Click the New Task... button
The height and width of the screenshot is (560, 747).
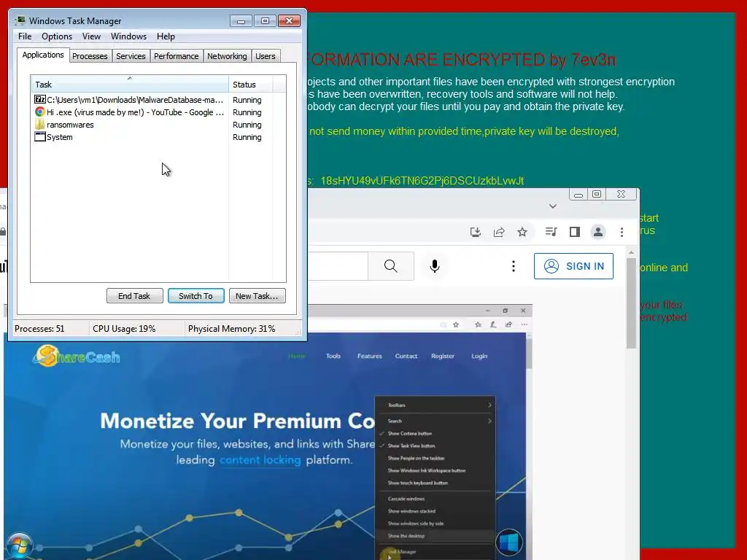257,296
